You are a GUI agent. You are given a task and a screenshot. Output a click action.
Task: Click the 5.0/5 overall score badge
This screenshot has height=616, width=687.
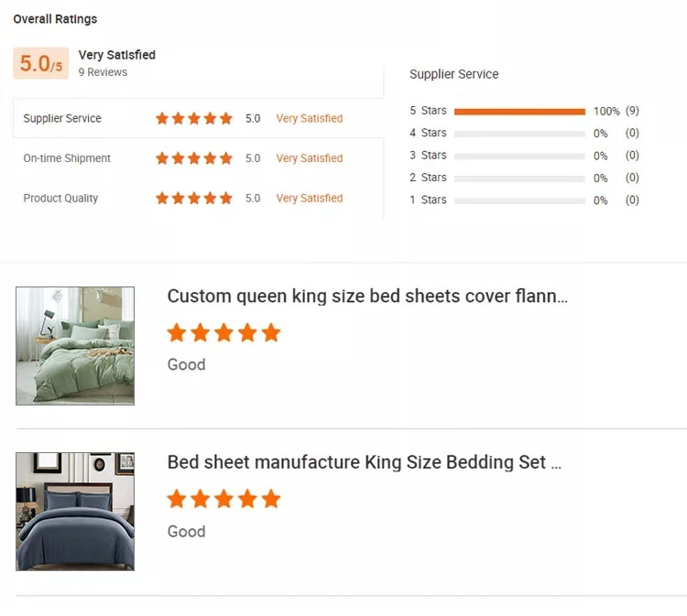[41, 63]
